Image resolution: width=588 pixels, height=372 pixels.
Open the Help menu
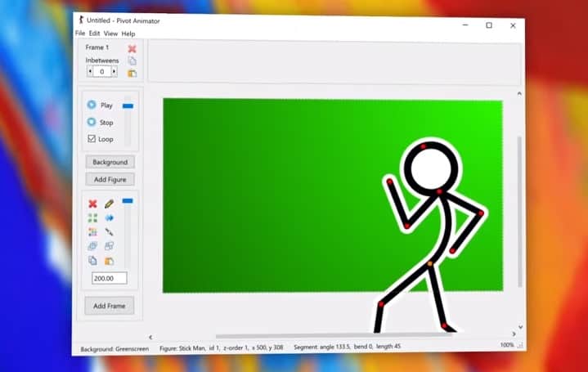coord(128,34)
